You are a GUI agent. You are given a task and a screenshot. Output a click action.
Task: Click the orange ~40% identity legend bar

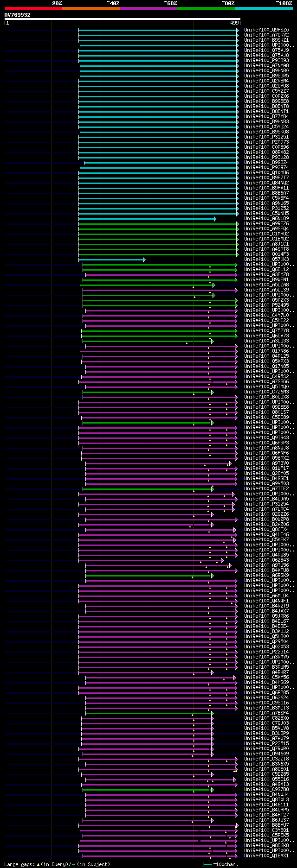[x=90, y=8]
